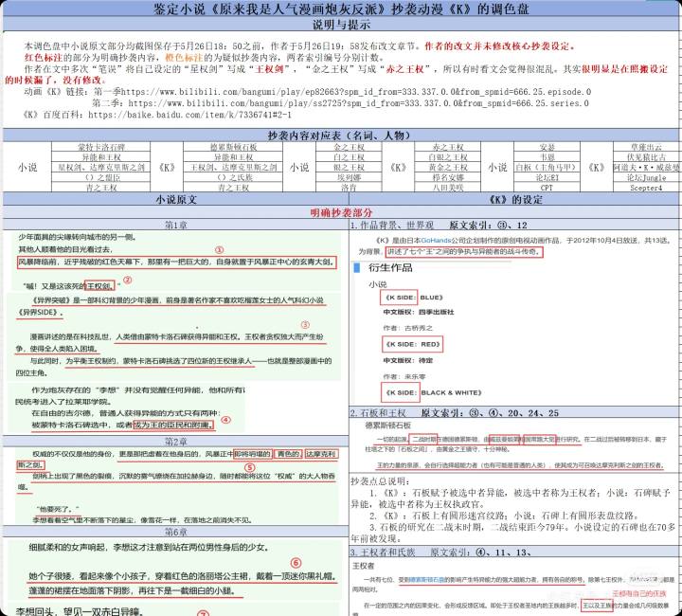Click the 伏见猿比古 table cell
The height and width of the screenshot is (616, 682).
tap(646, 157)
